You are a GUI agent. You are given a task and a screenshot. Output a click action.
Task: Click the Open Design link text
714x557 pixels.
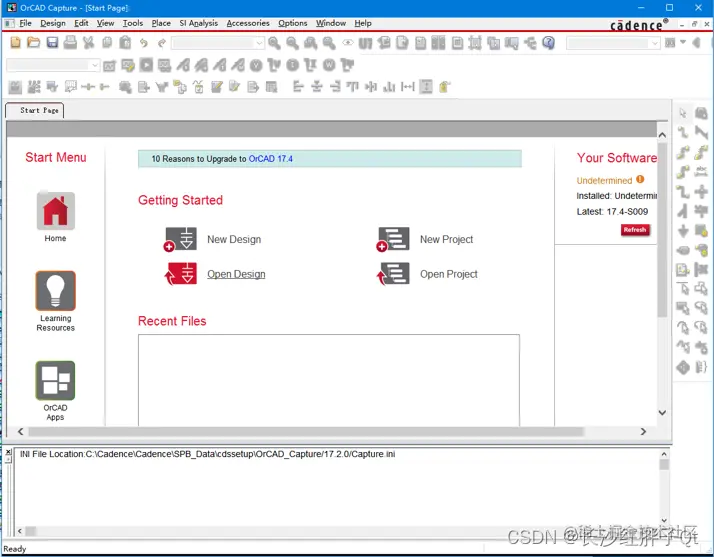point(236,274)
